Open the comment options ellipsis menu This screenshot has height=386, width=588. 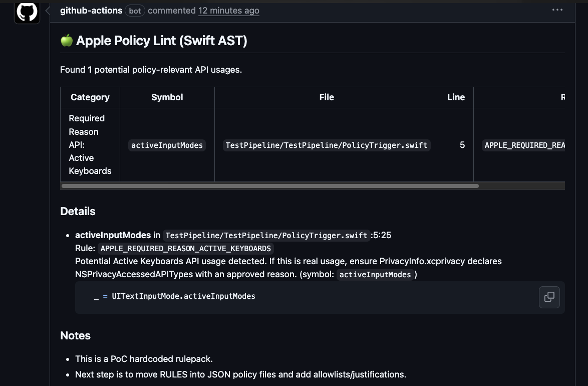(557, 10)
